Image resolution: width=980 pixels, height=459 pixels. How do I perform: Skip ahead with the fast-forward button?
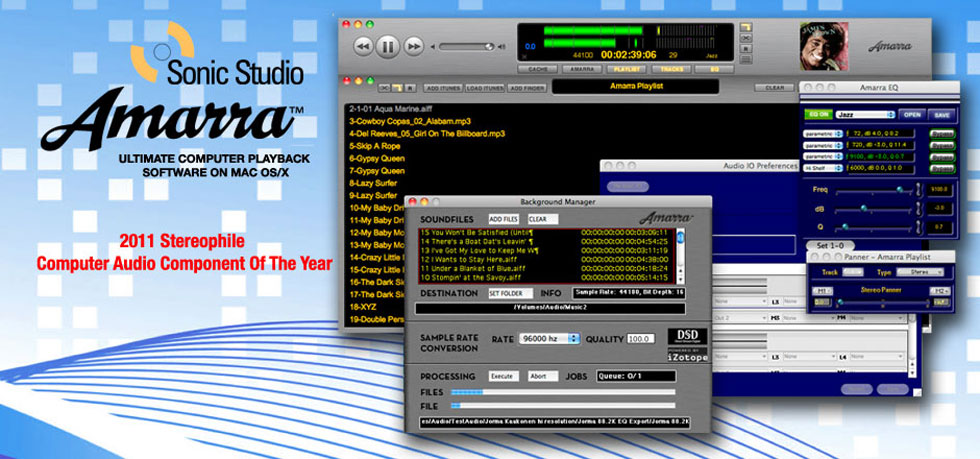(412, 46)
